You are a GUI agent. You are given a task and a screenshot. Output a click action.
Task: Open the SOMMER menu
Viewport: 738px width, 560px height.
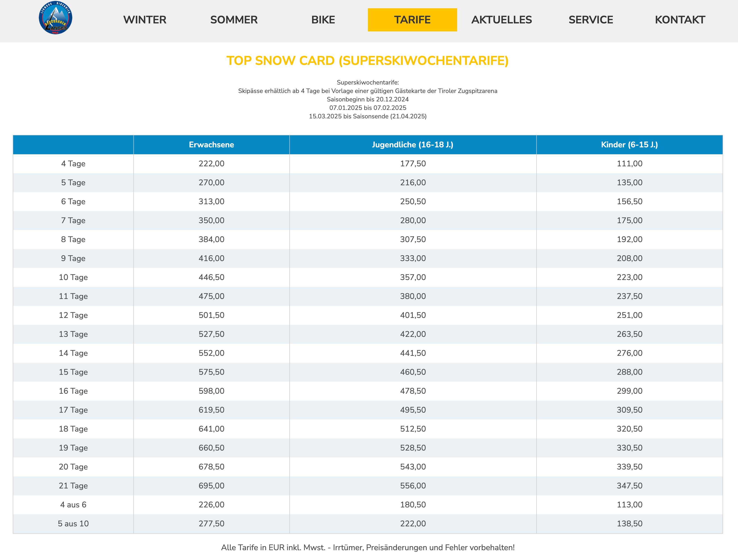tap(234, 20)
